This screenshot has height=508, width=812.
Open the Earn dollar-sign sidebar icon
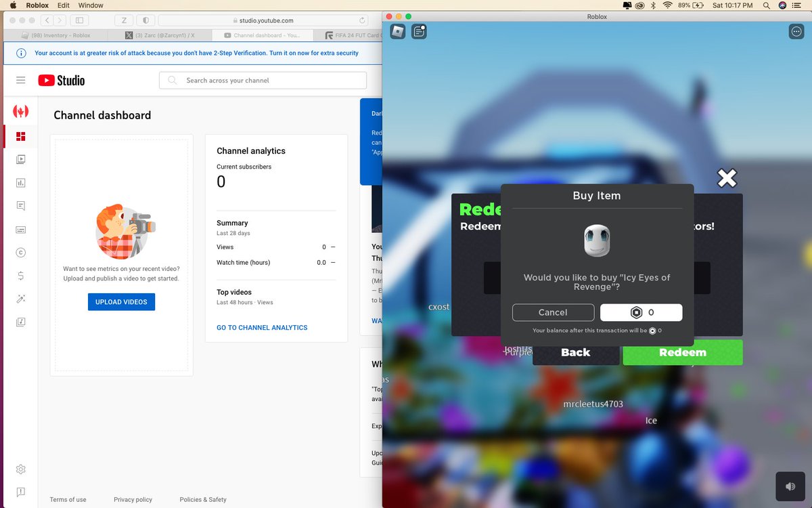click(21, 276)
